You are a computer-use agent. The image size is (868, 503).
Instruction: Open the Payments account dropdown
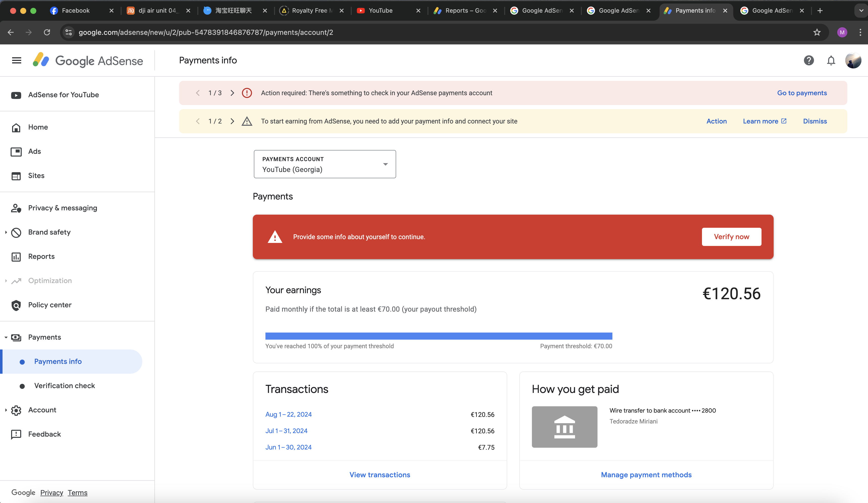tap(324, 164)
